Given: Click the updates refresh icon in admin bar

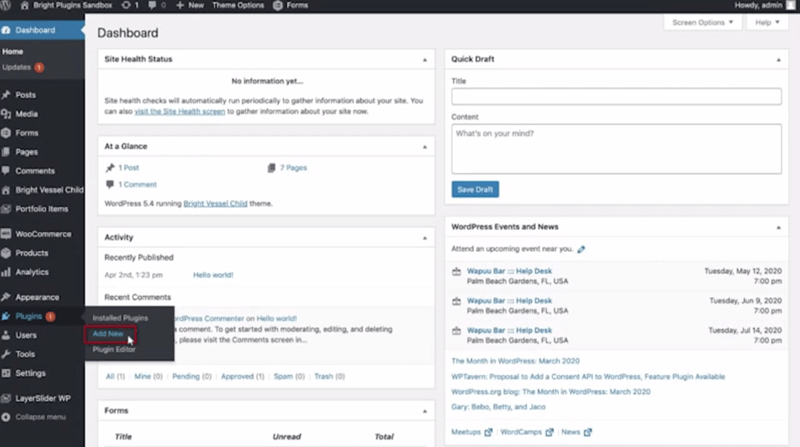Looking at the screenshot, I should coord(126,5).
